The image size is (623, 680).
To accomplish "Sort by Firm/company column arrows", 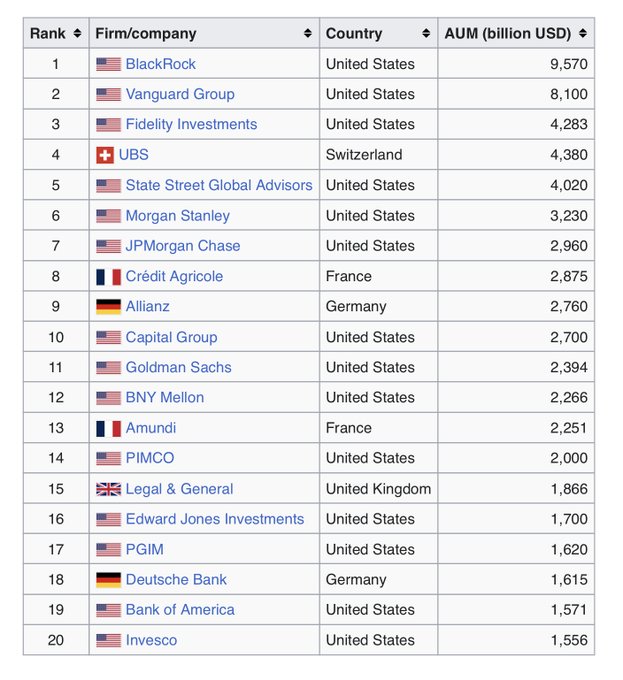I will (x=307, y=33).
